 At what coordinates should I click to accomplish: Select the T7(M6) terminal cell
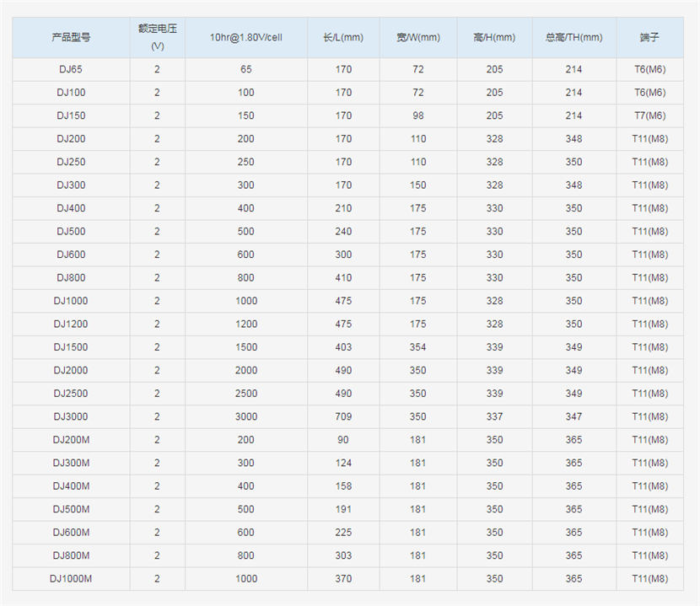649,116
